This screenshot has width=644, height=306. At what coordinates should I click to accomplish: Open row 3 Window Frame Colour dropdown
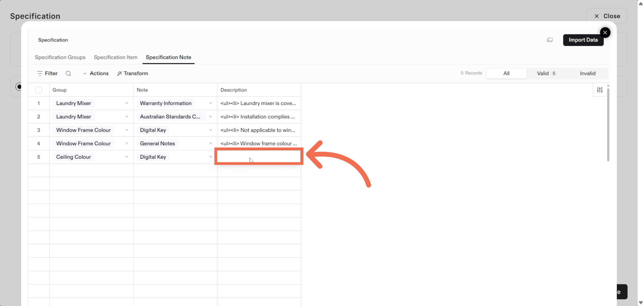[127, 130]
